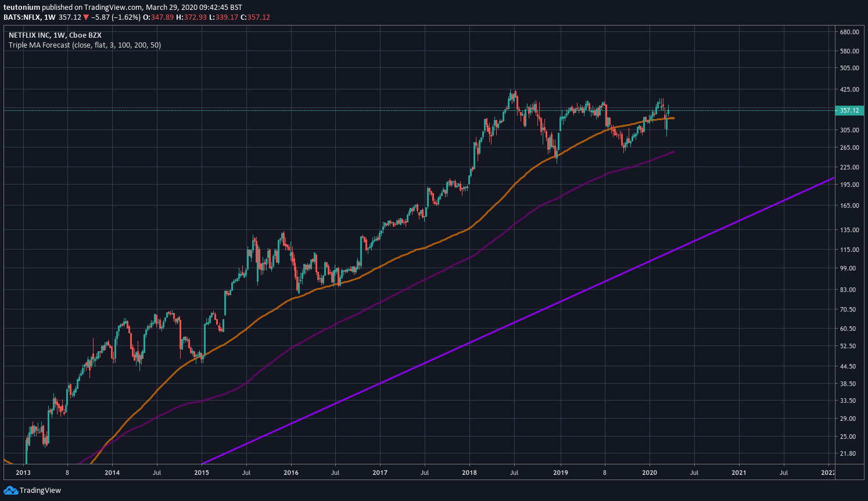This screenshot has width=868, height=501.
Task: Click the 305.00 price axis label
Action: tap(850, 130)
